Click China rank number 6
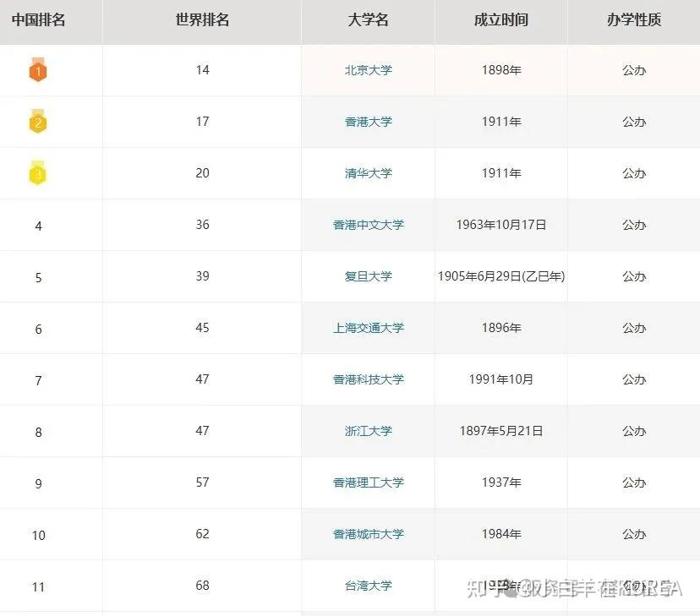 (38, 330)
